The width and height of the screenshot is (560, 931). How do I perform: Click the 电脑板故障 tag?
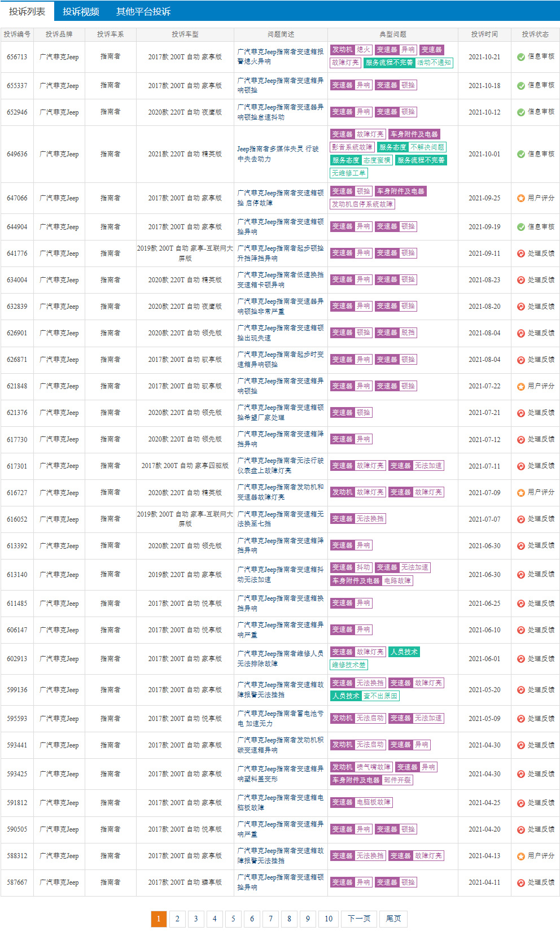click(x=373, y=803)
